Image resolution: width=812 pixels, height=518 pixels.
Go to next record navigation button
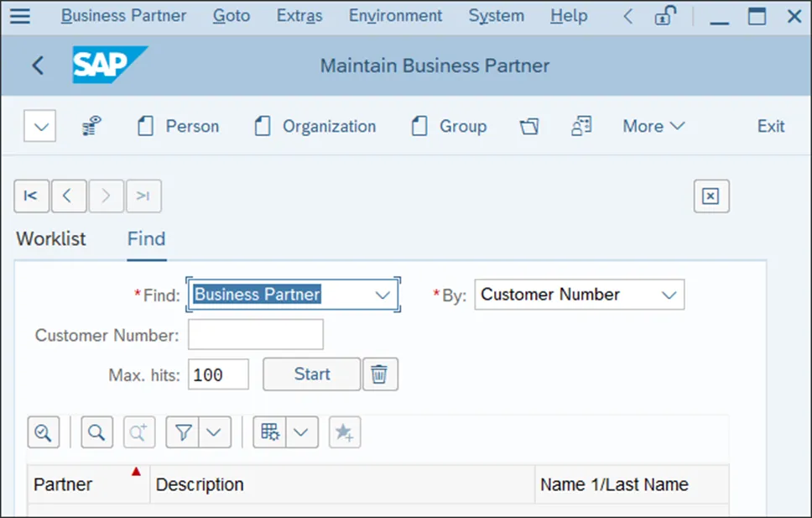pos(107,196)
